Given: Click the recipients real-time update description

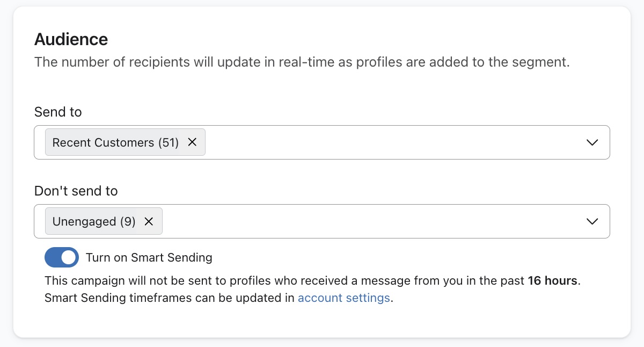Looking at the screenshot, I should pyautogui.click(x=302, y=62).
